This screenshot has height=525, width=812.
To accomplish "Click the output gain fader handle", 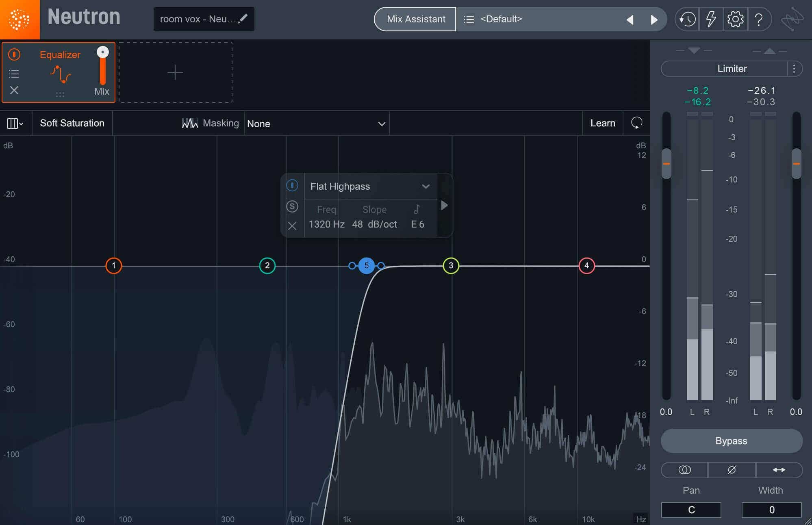I will point(797,164).
